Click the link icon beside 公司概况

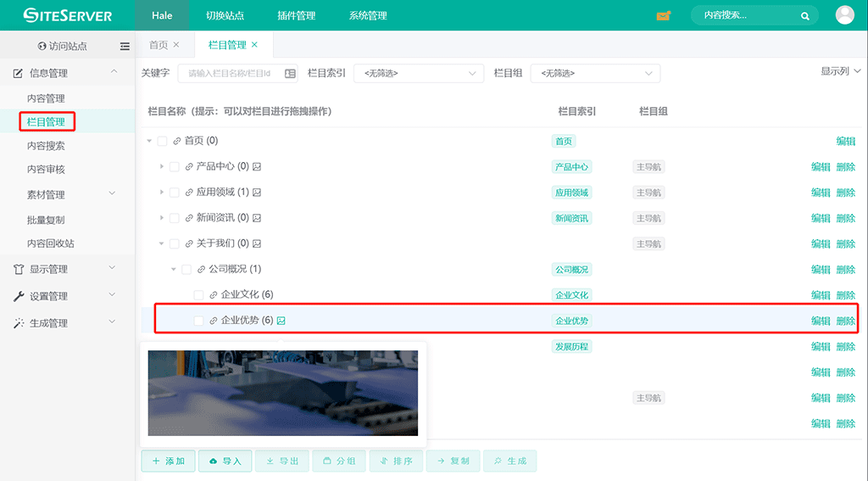tap(201, 269)
